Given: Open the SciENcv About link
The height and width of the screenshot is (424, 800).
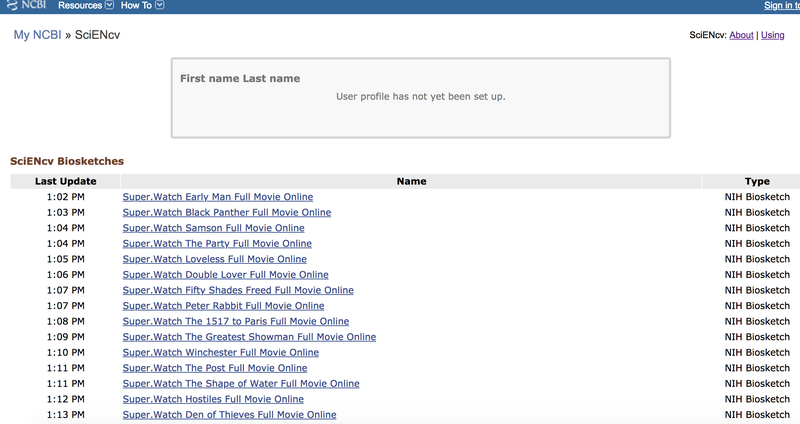Looking at the screenshot, I should tap(741, 35).
